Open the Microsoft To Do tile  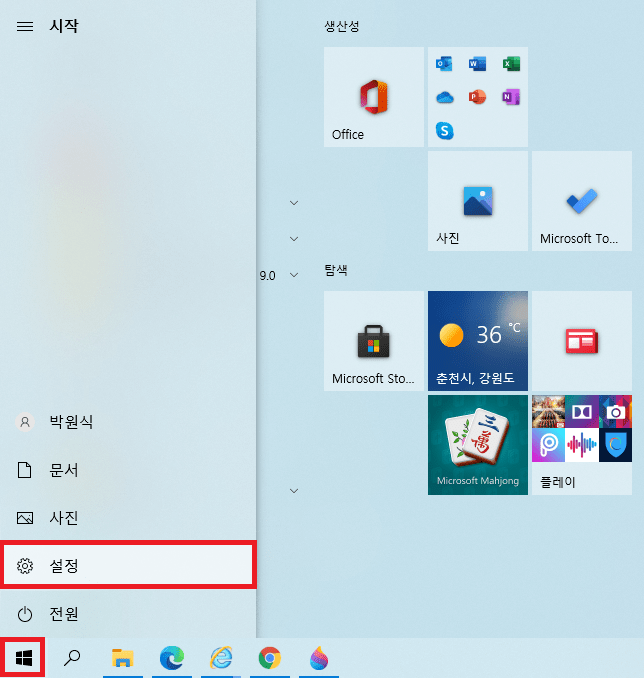tap(582, 201)
